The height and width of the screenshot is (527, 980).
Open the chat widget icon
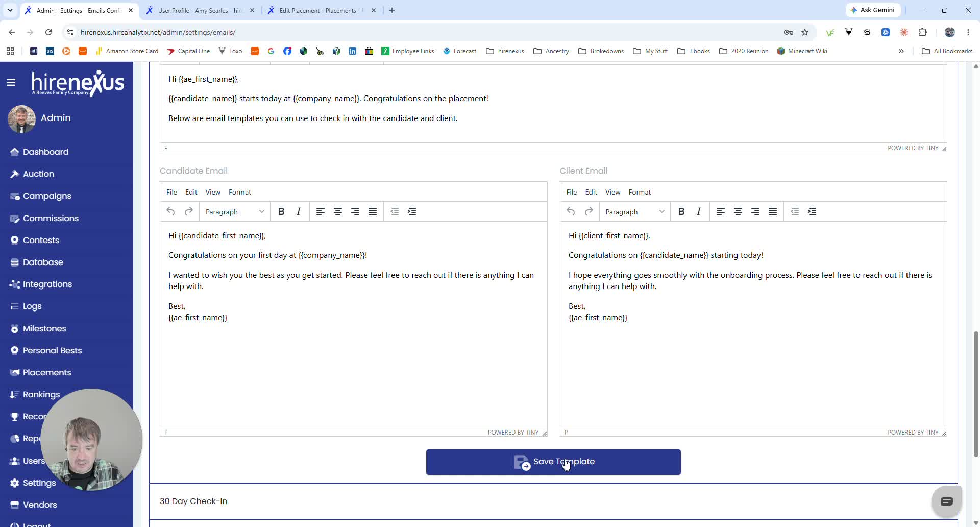click(947, 501)
